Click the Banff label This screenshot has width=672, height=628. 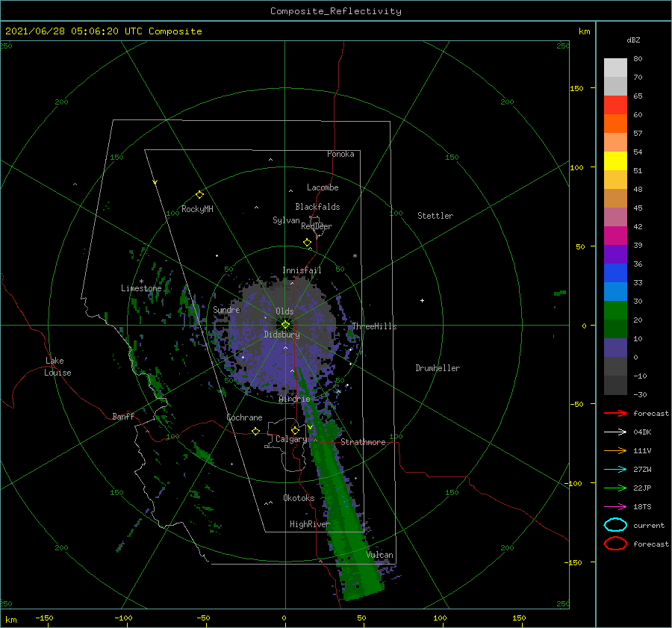click(x=123, y=417)
